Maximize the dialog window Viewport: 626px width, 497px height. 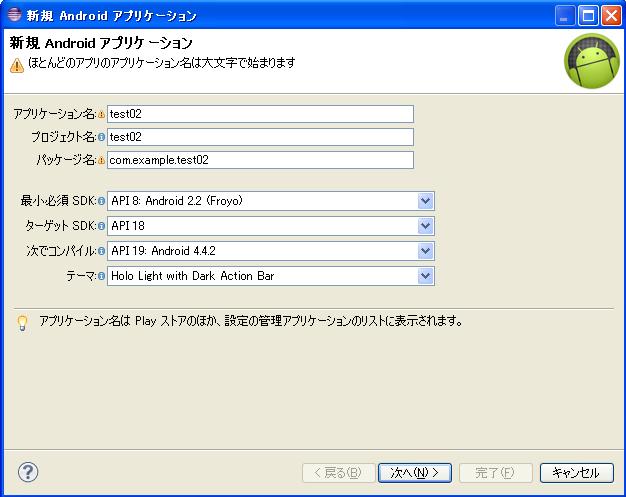coord(588,16)
